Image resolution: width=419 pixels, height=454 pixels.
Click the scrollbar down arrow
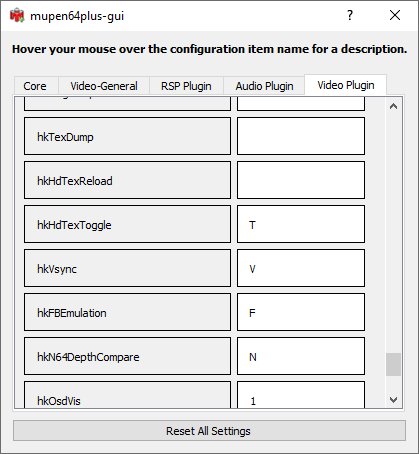393,399
